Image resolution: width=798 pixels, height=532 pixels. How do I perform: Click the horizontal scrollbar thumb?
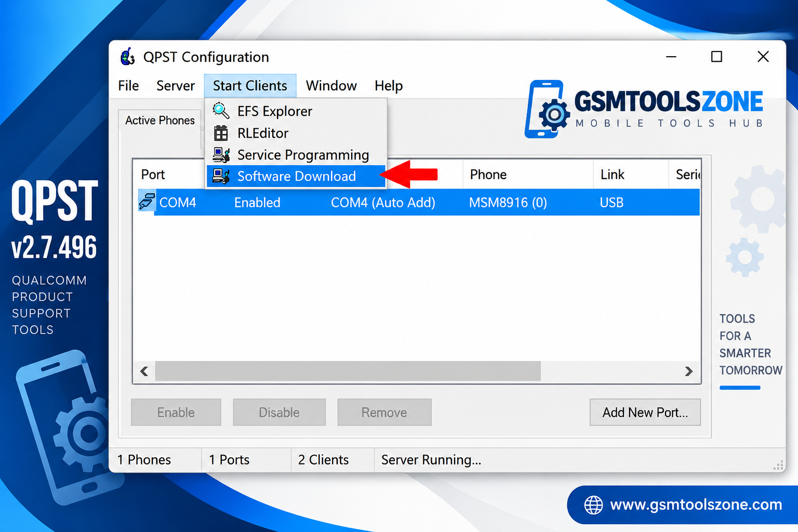(x=348, y=371)
